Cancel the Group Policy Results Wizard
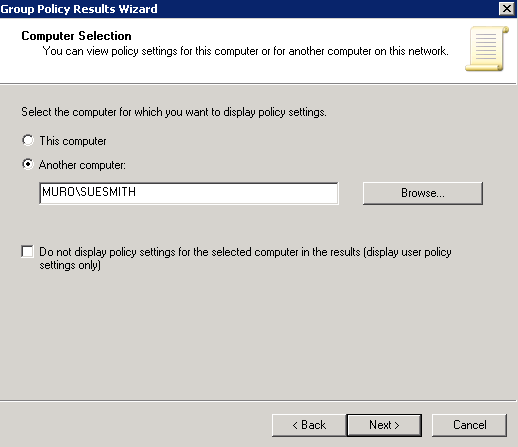The height and width of the screenshot is (447, 518). [469, 425]
